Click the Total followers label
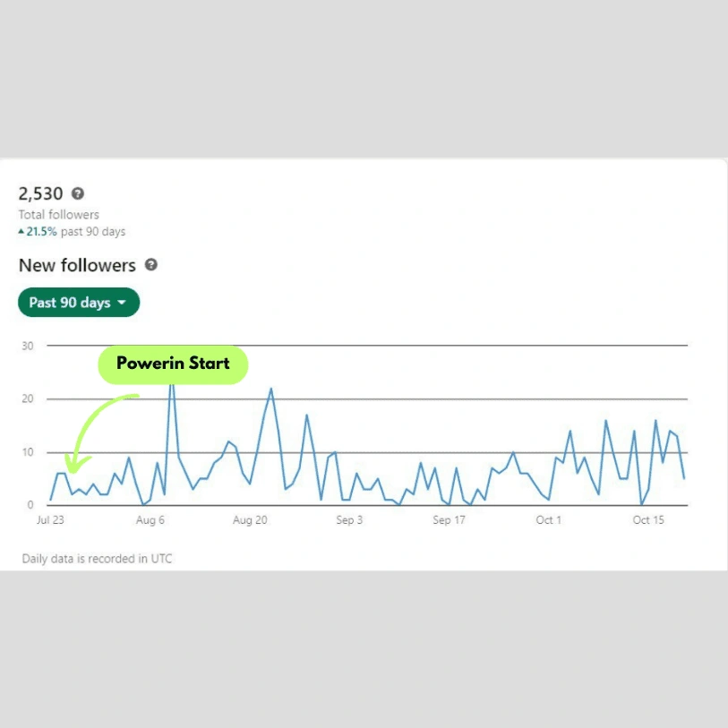The height and width of the screenshot is (728, 728). pos(57,215)
